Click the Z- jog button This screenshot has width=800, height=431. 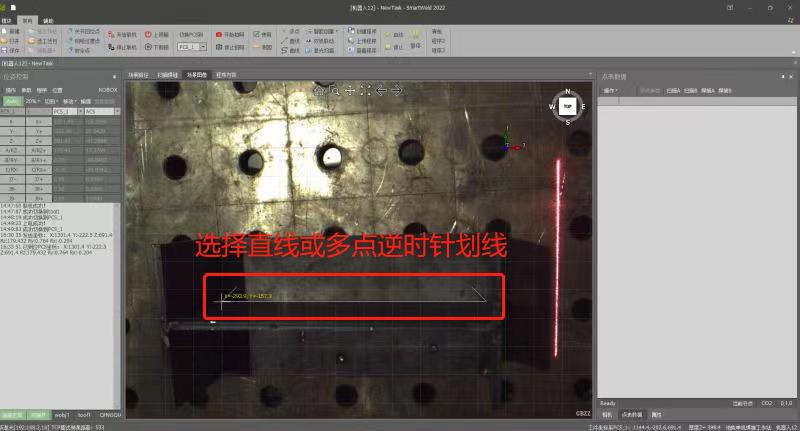coord(12,140)
